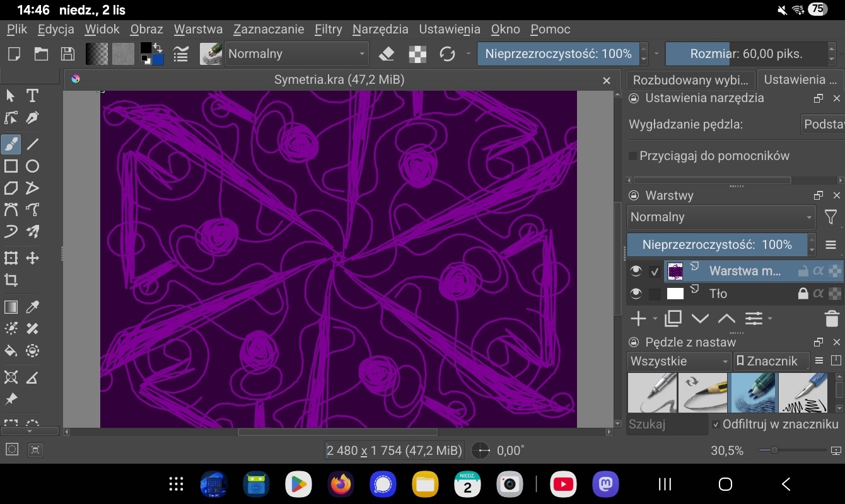Delete layer with the trash icon
The width and height of the screenshot is (845, 504).
[x=831, y=319]
